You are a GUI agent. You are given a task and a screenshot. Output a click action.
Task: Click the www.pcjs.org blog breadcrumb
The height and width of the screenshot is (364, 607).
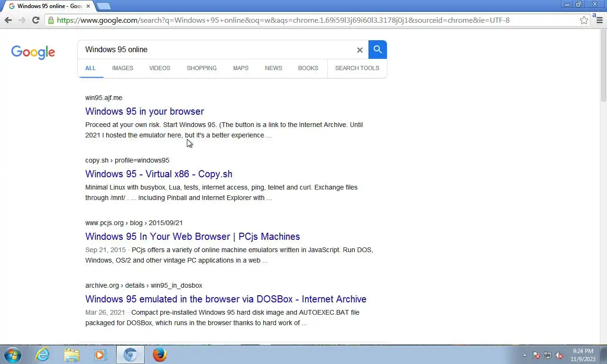[134, 223]
